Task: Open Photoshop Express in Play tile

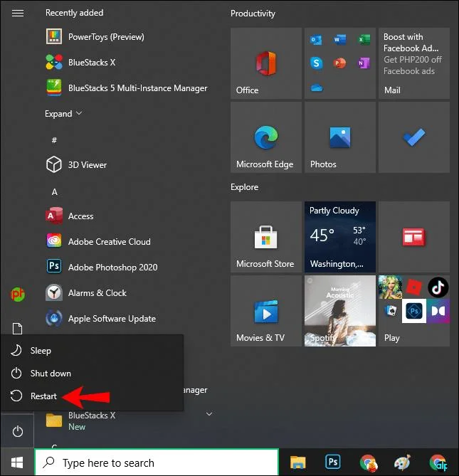Action: pyautogui.click(x=414, y=311)
